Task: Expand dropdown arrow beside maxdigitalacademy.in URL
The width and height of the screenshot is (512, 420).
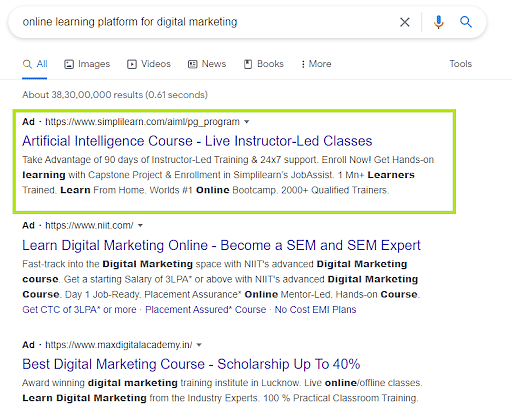Action: tap(199, 345)
